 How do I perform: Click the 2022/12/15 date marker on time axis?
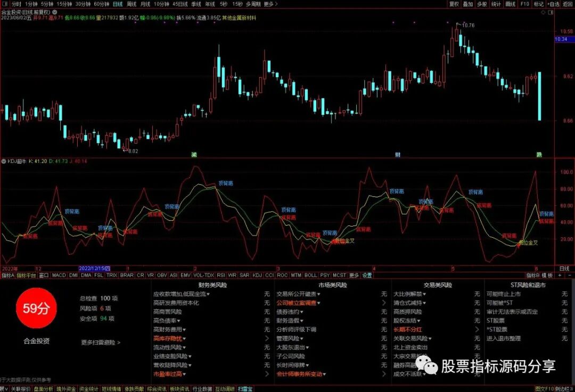click(95, 269)
